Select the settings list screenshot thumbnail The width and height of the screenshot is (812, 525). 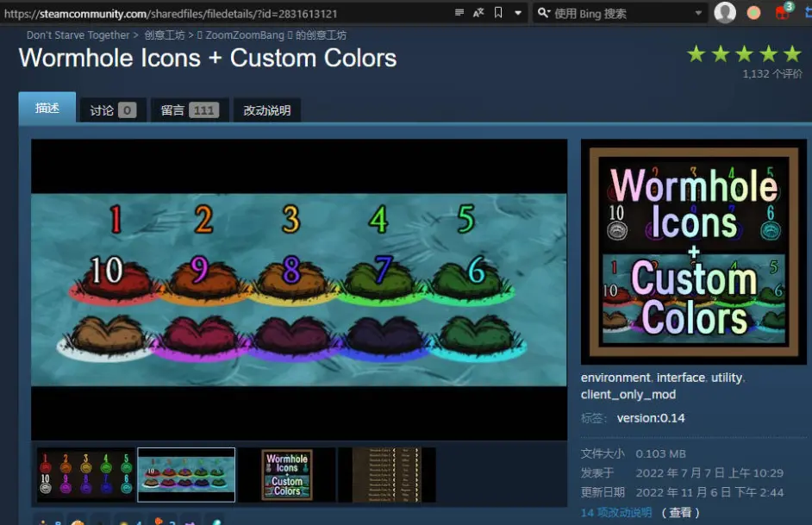[x=387, y=475]
